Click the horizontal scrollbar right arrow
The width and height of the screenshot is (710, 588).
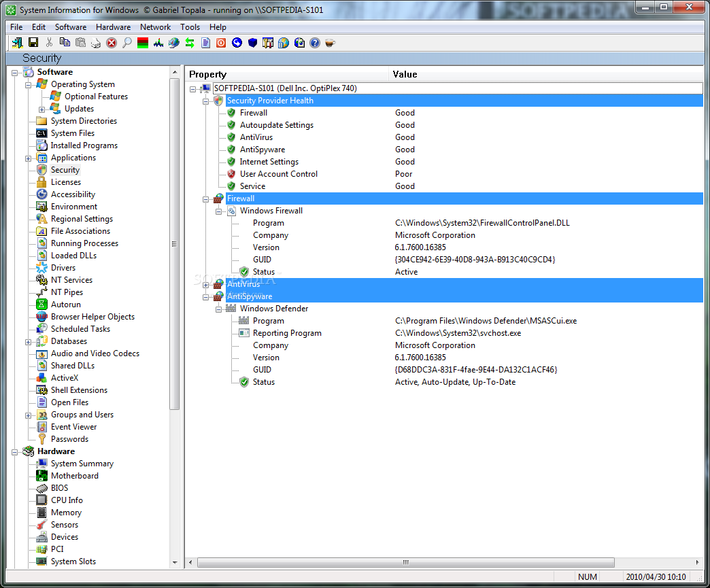coord(697,563)
